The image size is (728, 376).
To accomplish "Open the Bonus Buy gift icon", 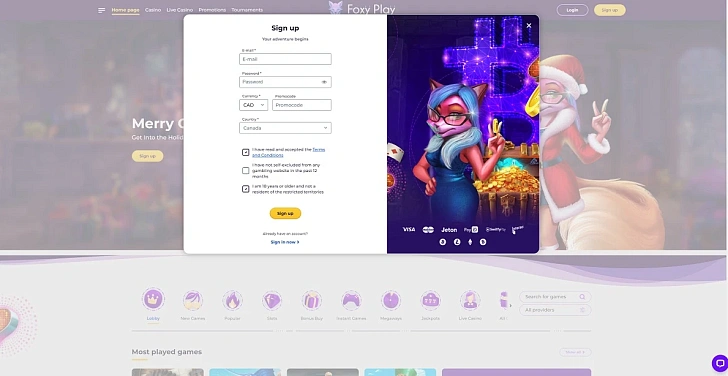I will (x=312, y=300).
